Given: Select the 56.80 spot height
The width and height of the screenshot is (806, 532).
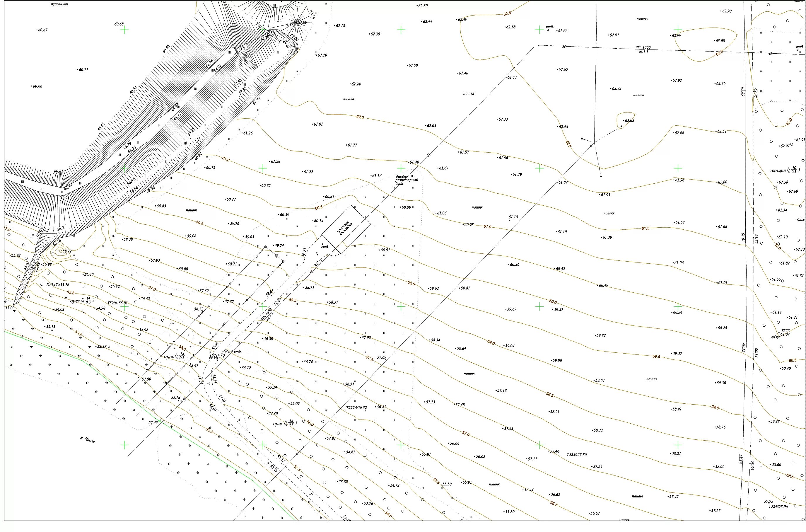Looking at the screenshot, I should tap(268, 339).
